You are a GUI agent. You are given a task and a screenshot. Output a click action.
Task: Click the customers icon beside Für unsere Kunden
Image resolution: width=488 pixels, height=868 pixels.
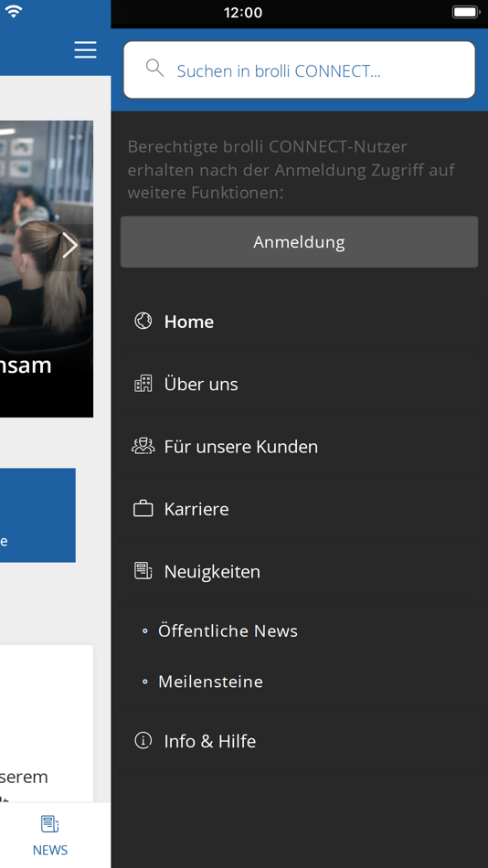[x=143, y=446]
